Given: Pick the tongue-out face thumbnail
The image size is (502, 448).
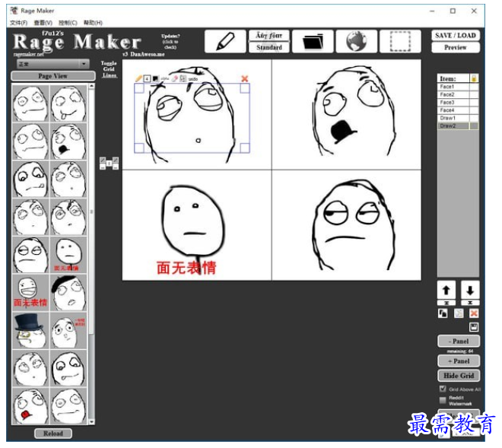Looking at the screenshot, I should [68, 103].
